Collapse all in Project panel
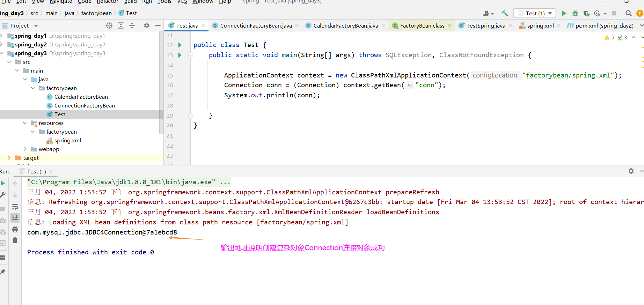The image size is (644, 305). click(x=132, y=25)
